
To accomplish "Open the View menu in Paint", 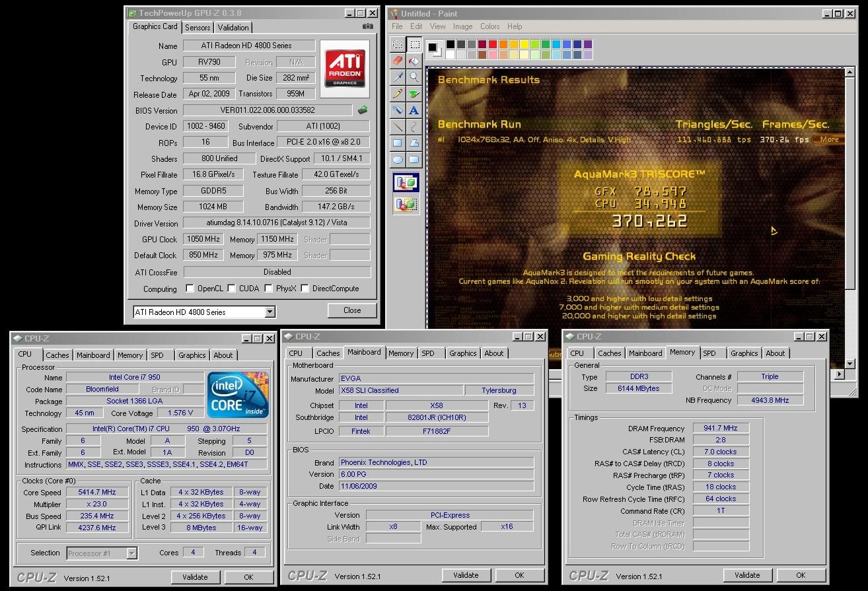I will point(438,26).
